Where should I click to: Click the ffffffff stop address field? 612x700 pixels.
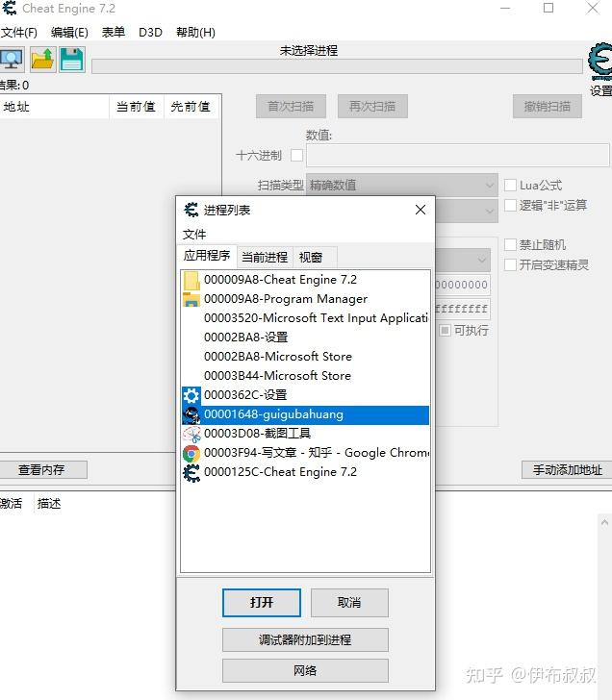tap(463, 309)
